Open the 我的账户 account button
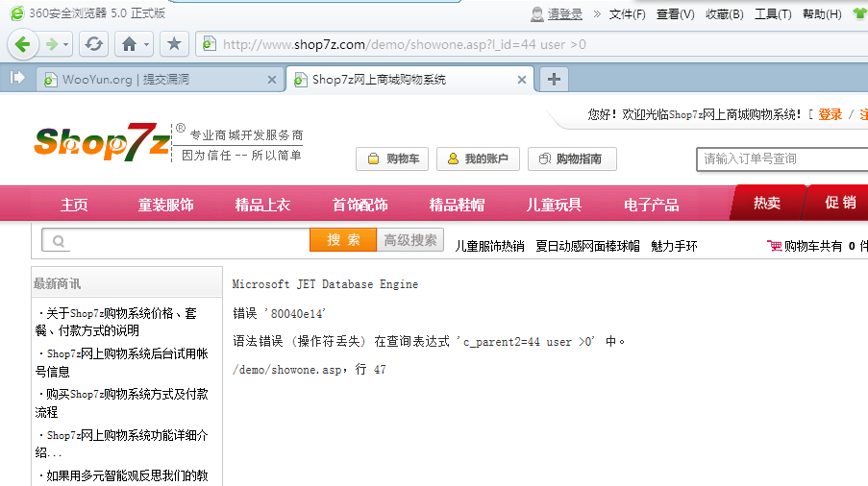This screenshot has height=486, width=868. 478,158
